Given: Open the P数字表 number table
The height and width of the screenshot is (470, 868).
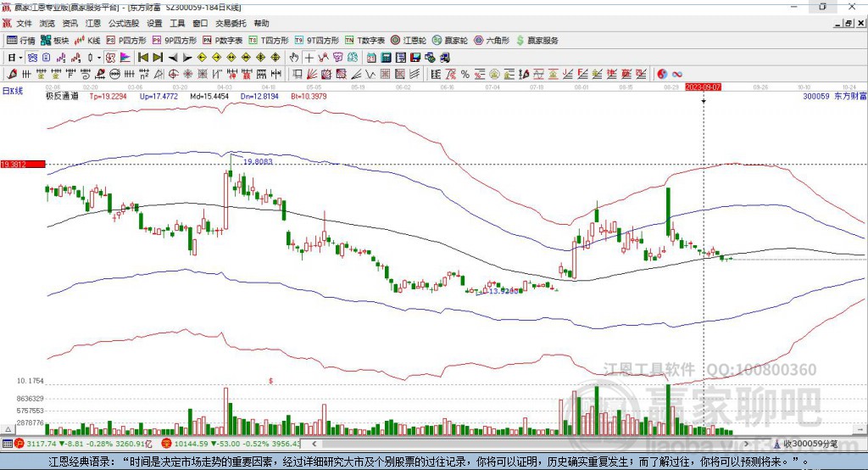Looking at the screenshot, I should pos(223,41).
